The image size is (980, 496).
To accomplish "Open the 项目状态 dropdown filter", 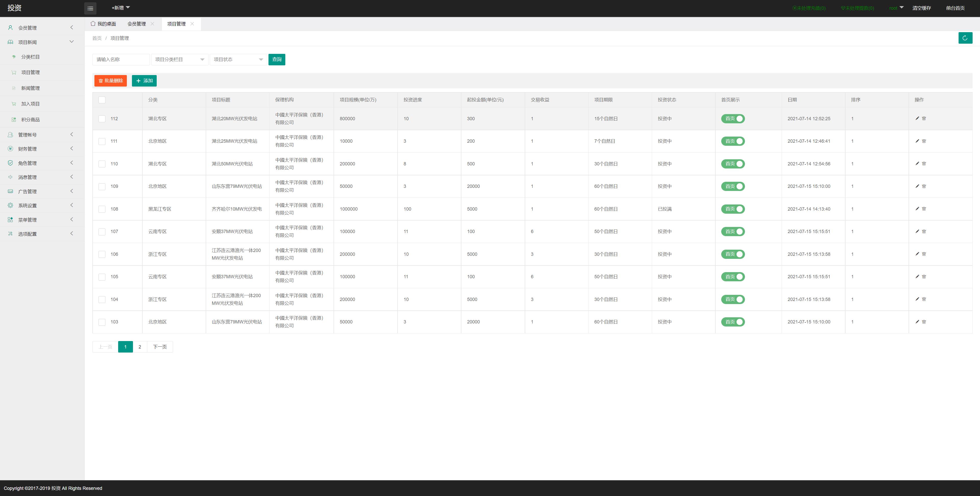I will [x=238, y=59].
